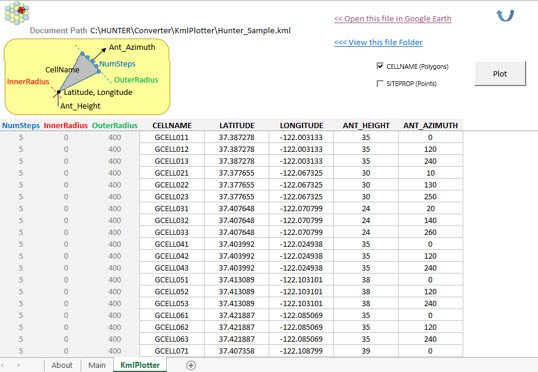This screenshot has height=372, width=538.
Task: Select cell GCELL042
Action: [x=172, y=256]
